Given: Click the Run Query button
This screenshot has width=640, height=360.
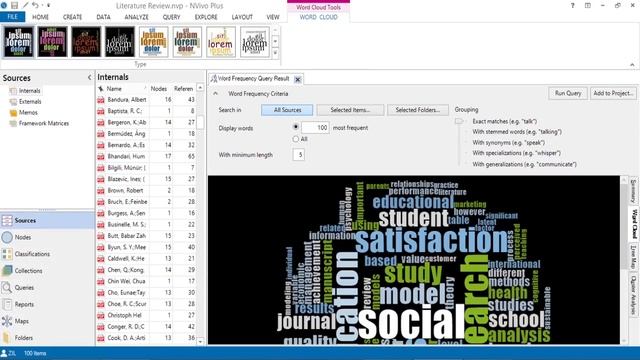Looking at the screenshot, I should click(x=568, y=93).
